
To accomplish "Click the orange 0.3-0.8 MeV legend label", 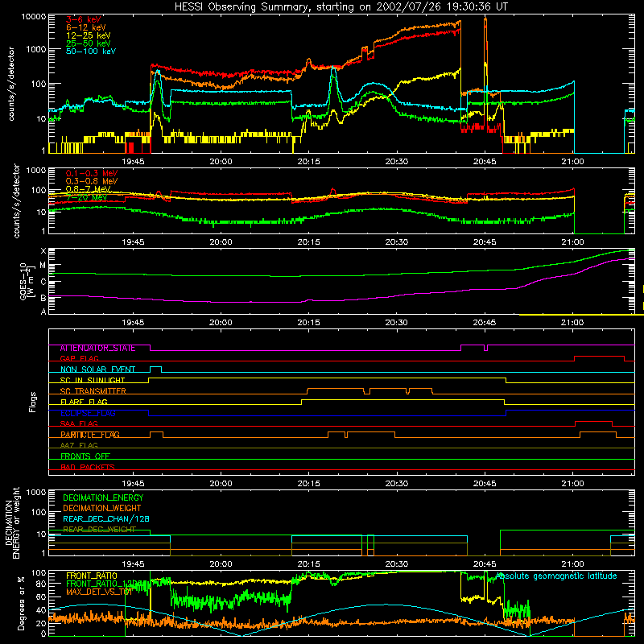I will coord(91,181).
